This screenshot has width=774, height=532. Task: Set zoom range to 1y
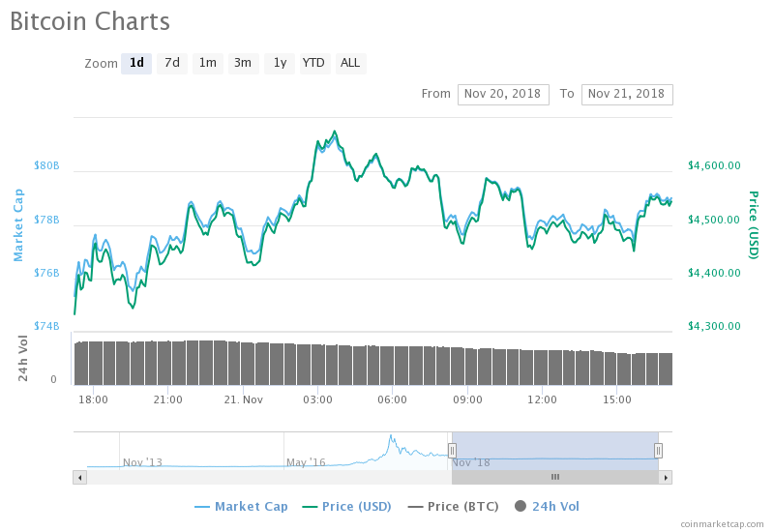(280, 63)
